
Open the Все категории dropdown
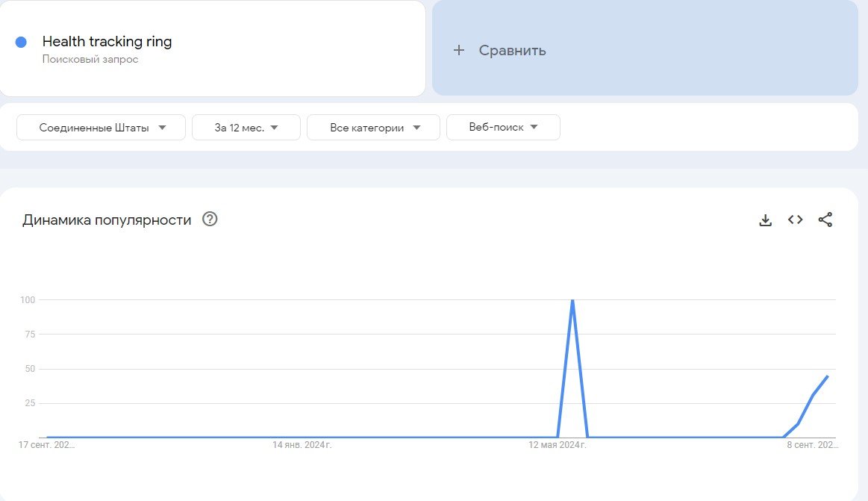(x=373, y=127)
